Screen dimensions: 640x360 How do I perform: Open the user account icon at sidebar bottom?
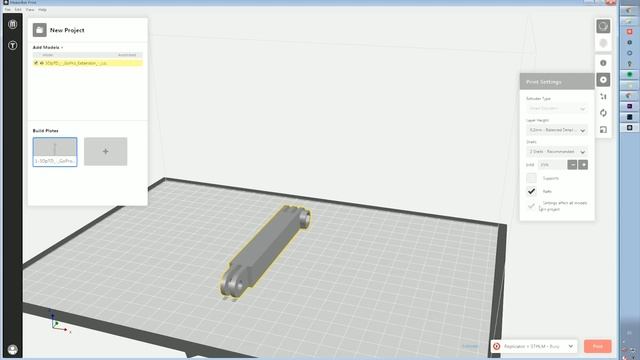[13, 349]
